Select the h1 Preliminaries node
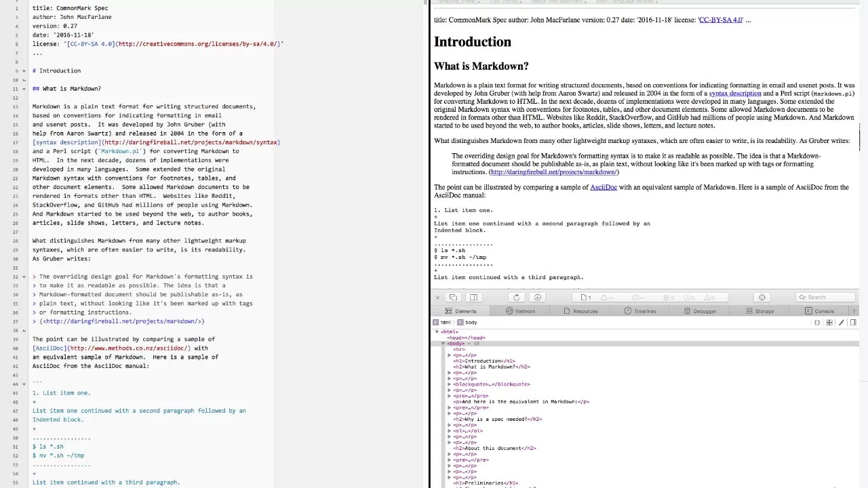Viewport: 868px width, 488px height. click(485, 483)
